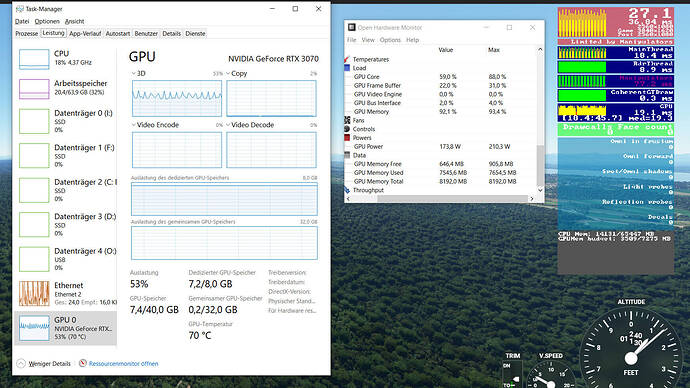Select Datenträger 2 (C:) disk entry
This screenshot has width=690, height=388.
pos(66,190)
